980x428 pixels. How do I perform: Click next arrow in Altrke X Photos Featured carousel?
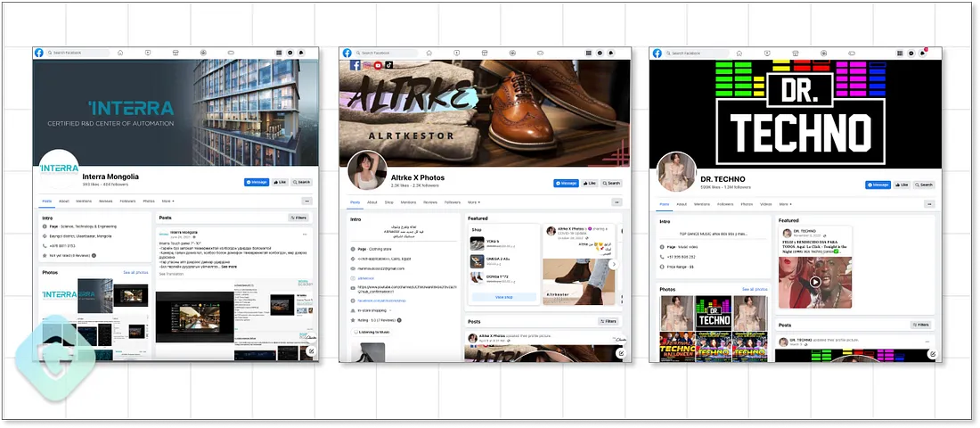pos(614,264)
